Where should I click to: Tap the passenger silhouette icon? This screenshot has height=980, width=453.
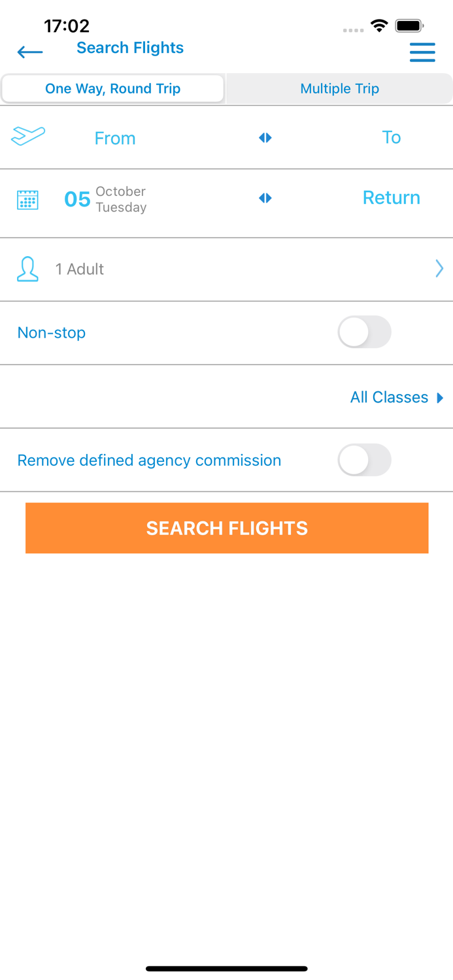pos(27,269)
